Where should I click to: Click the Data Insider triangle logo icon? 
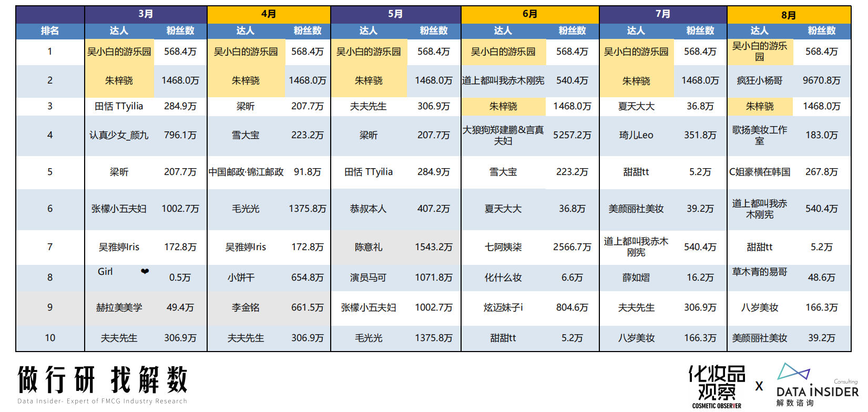[793, 372]
